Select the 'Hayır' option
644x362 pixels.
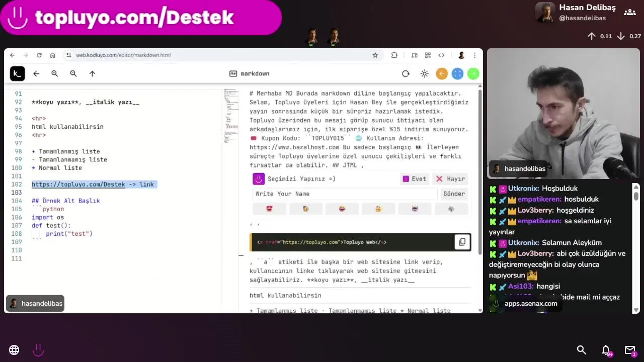450,179
